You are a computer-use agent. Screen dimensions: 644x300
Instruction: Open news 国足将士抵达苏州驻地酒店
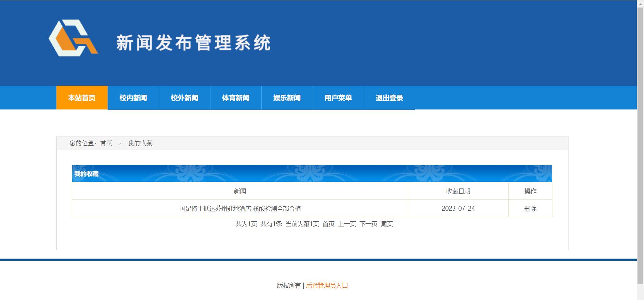point(240,208)
